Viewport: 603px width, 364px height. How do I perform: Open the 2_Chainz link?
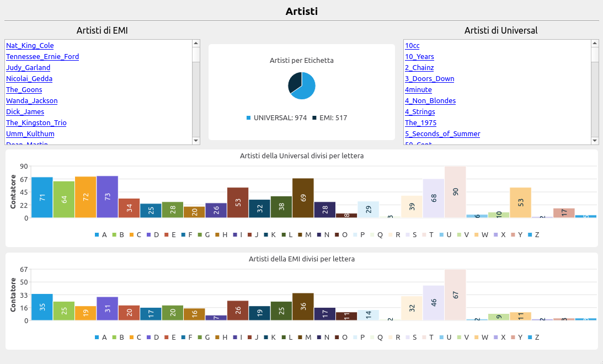click(419, 68)
